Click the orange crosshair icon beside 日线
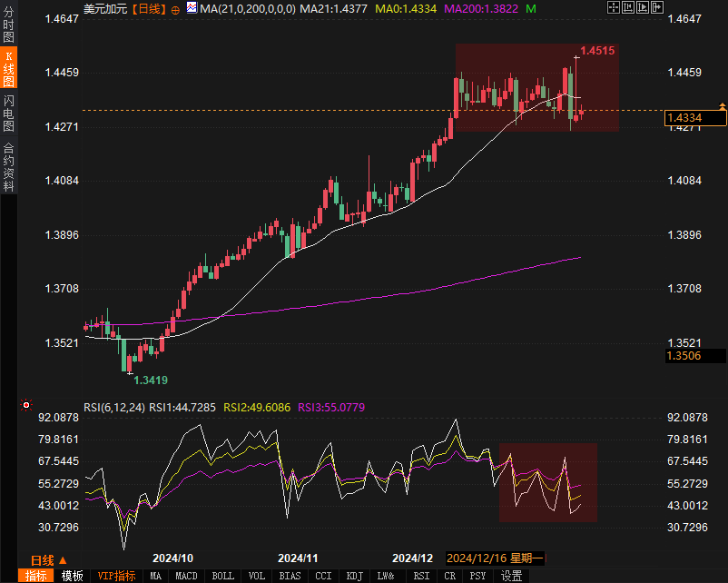 pyautogui.click(x=175, y=9)
